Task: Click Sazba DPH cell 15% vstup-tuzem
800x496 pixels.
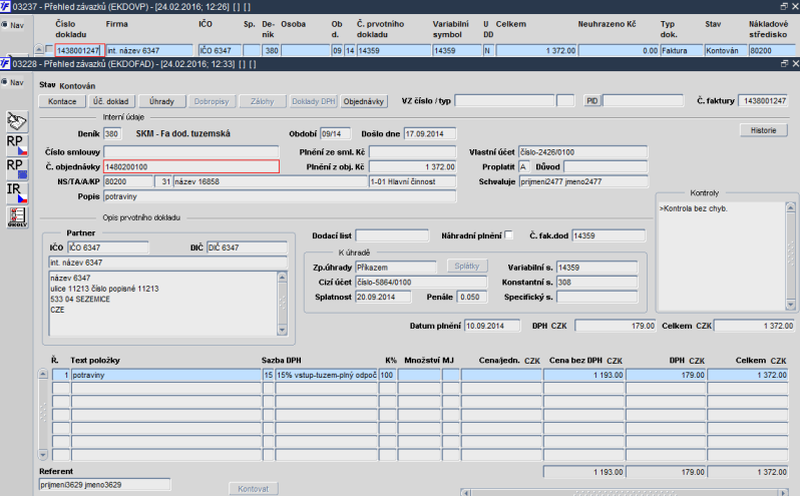Action: [x=327, y=375]
